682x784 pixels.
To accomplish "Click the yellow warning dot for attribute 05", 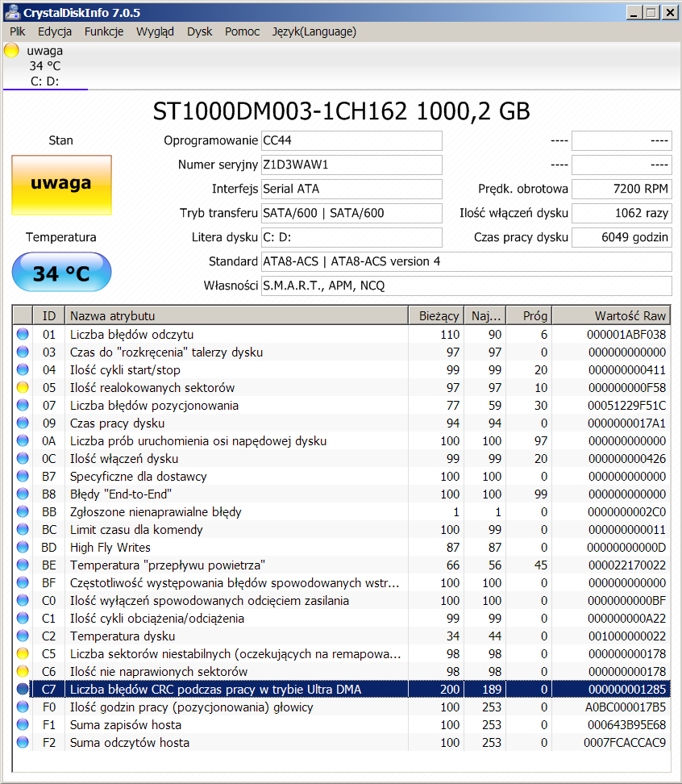I will click(23, 387).
